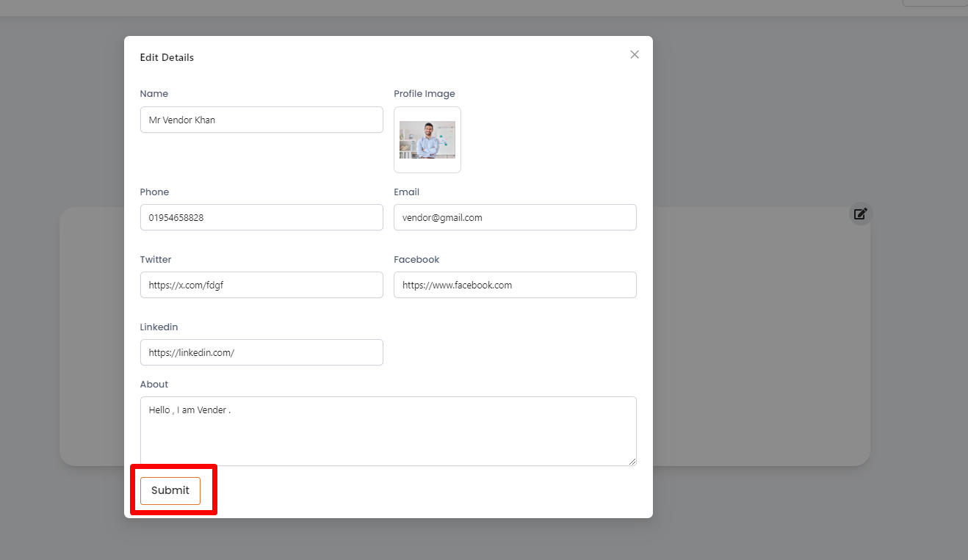
Task: Click the Linkedin label text
Action: (x=159, y=327)
